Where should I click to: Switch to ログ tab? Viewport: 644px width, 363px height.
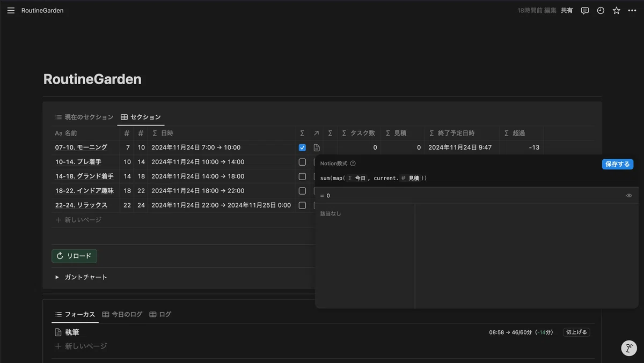160,314
